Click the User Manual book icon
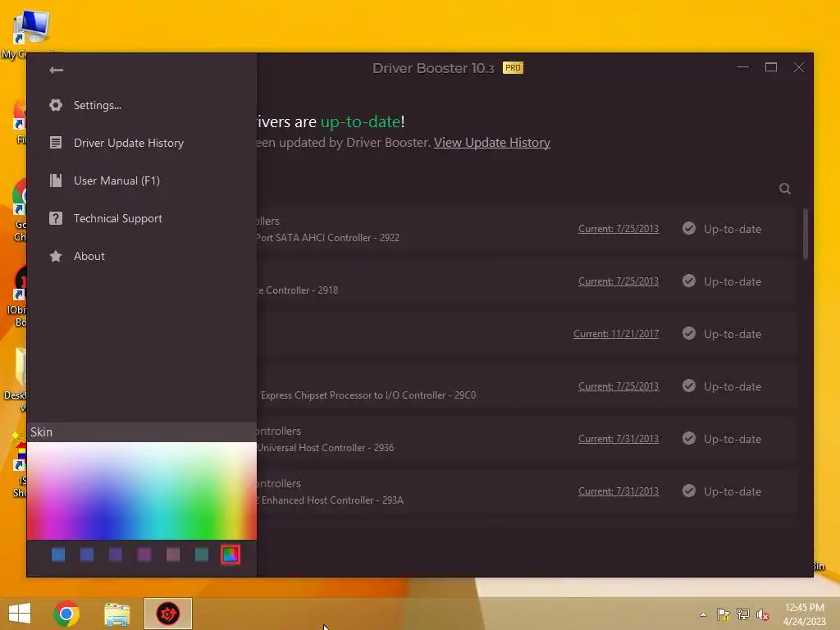 tap(56, 180)
